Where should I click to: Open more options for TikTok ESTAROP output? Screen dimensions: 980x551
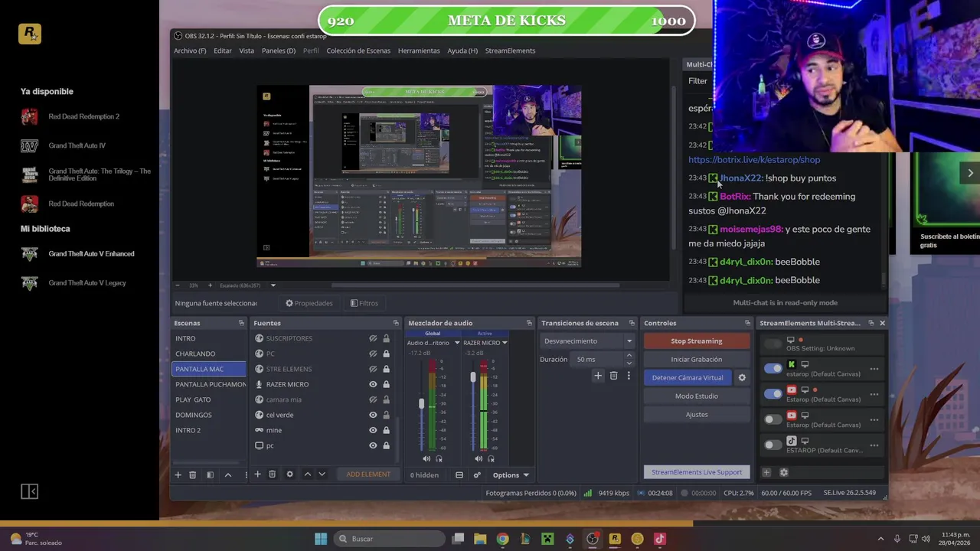point(874,445)
